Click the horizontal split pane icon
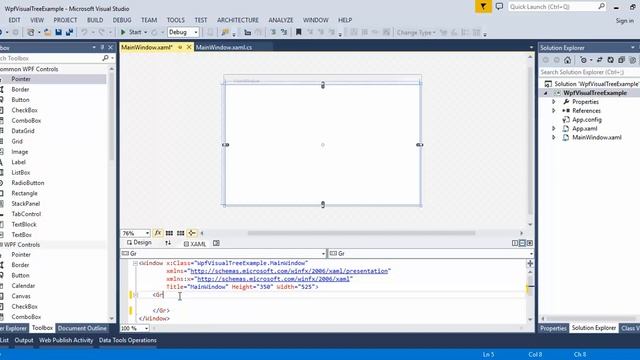This screenshot has width=640, height=360. (522, 243)
